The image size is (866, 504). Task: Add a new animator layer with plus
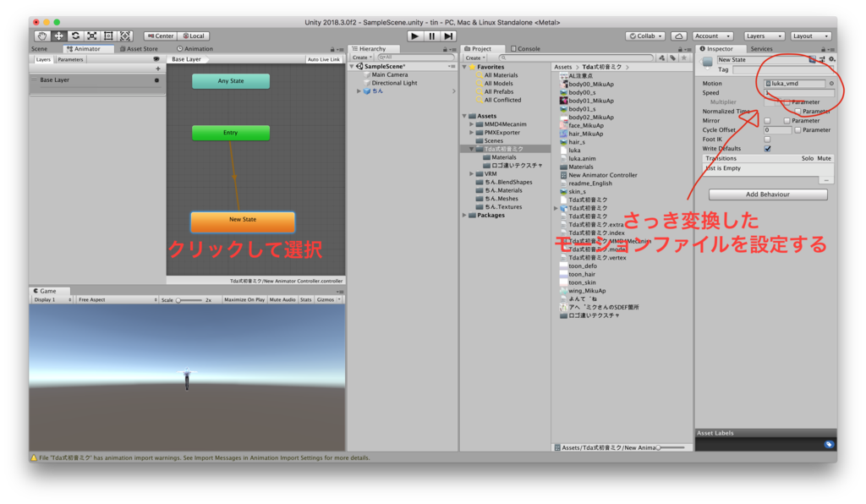(x=158, y=68)
